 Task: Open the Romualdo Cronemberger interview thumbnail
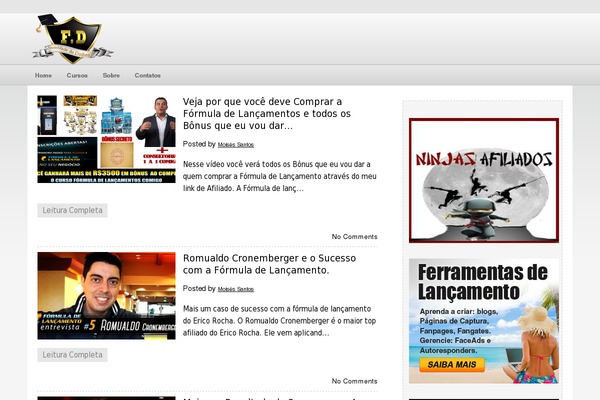click(x=106, y=296)
